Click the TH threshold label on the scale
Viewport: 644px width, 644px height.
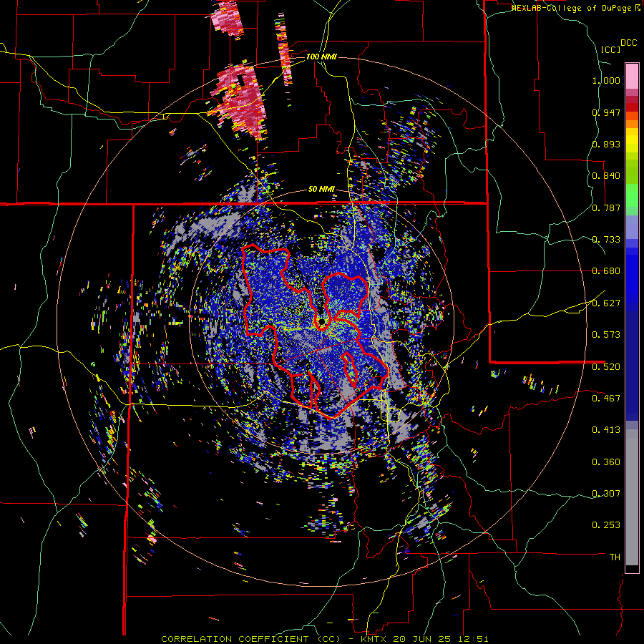tap(615, 557)
